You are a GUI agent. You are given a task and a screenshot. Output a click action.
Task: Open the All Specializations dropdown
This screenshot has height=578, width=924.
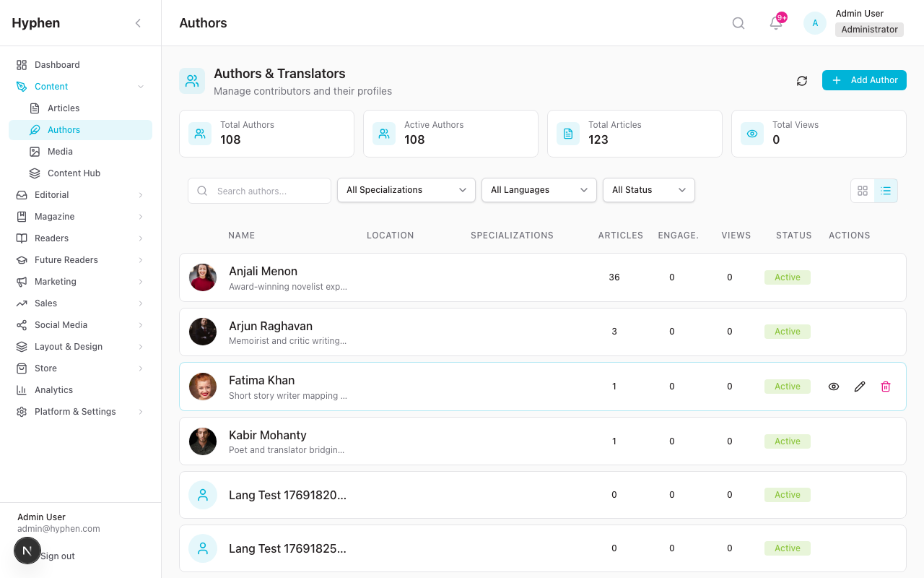[406, 189]
